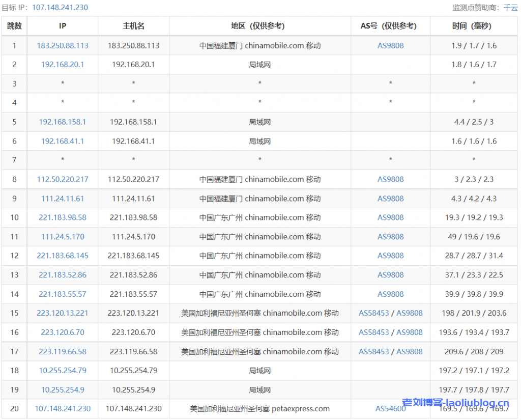Open destination IP link 107.148.241.230 in hop 20
This screenshot has height=420, width=521.
pyautogui.click(x=63, y=408)
